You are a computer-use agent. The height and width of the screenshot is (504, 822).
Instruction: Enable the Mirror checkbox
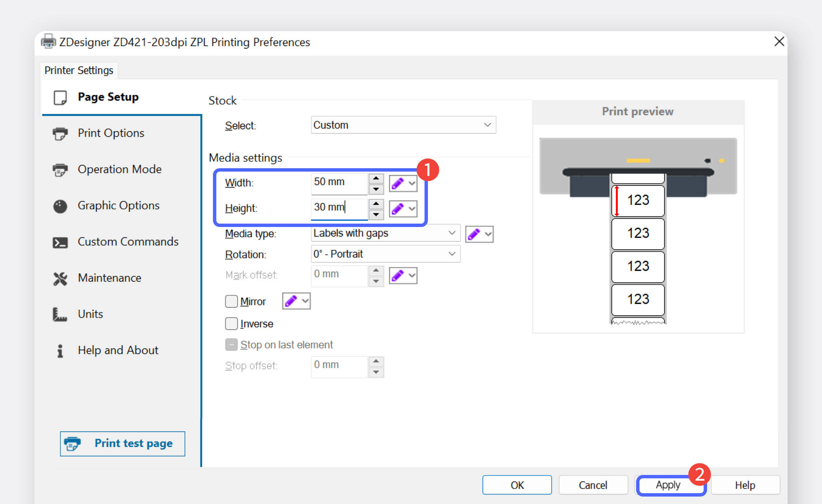coord(232,301)
